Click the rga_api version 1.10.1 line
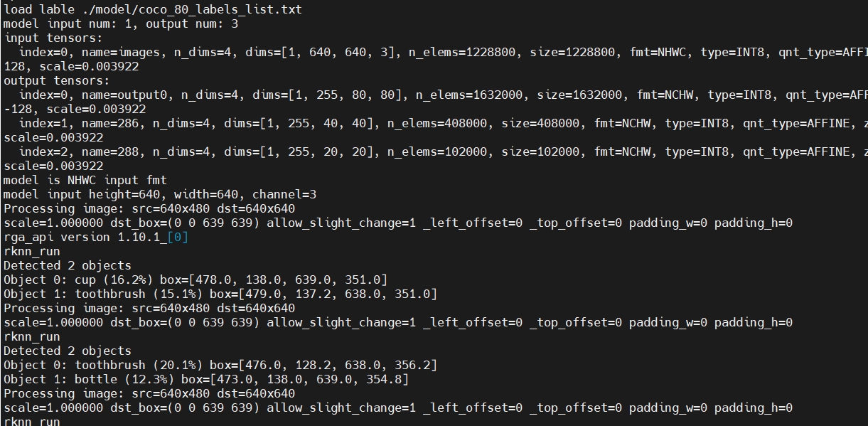The image size is (868, 426). pyautogui.click(x=96, y=237)
